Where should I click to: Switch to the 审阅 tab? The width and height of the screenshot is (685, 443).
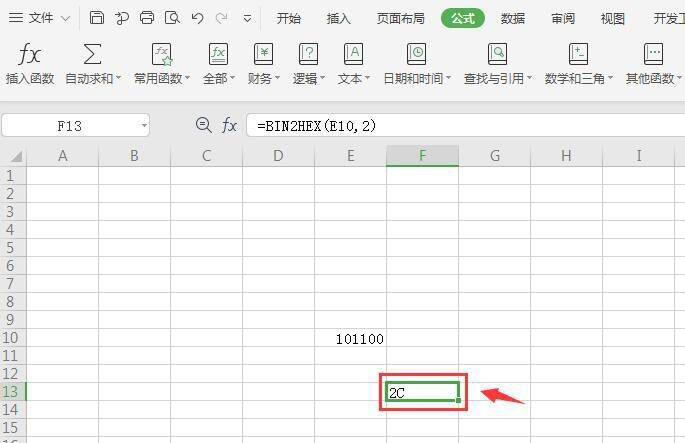(x=563, y=18)
